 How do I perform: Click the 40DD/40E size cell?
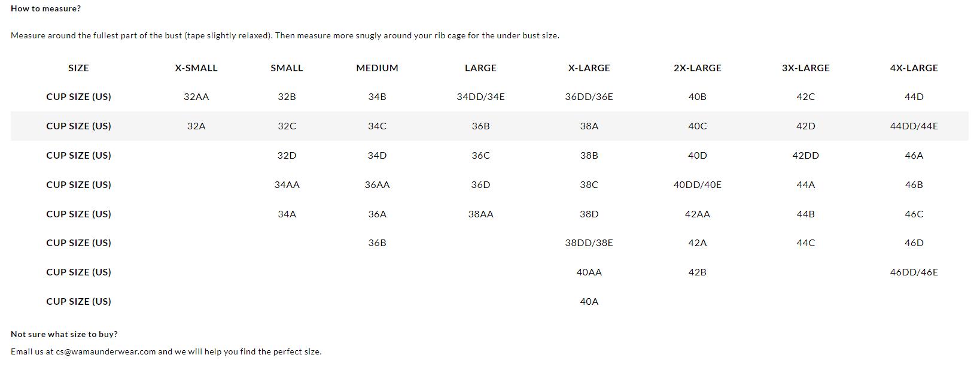point(697,184)
